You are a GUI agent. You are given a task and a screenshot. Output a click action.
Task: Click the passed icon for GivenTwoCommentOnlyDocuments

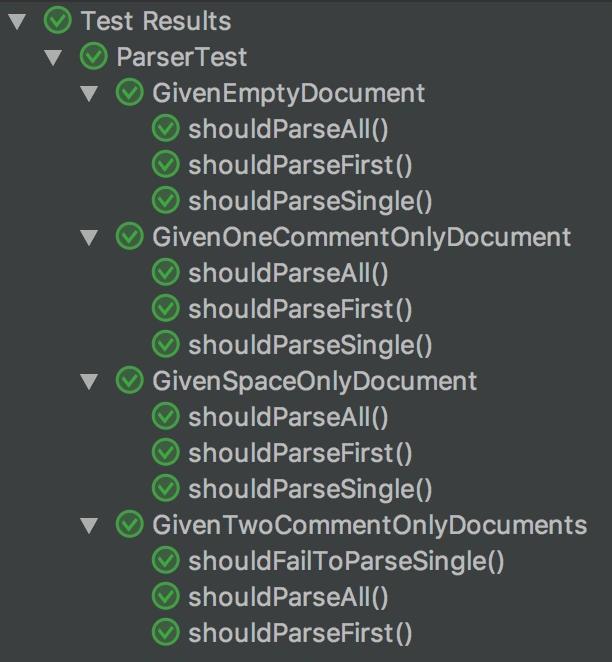coord(130,525)
